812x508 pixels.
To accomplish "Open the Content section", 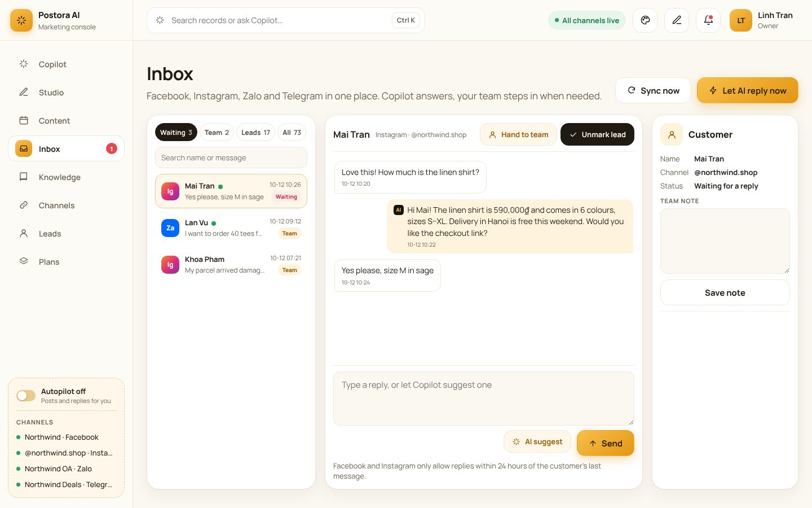I will coord(67,121).
